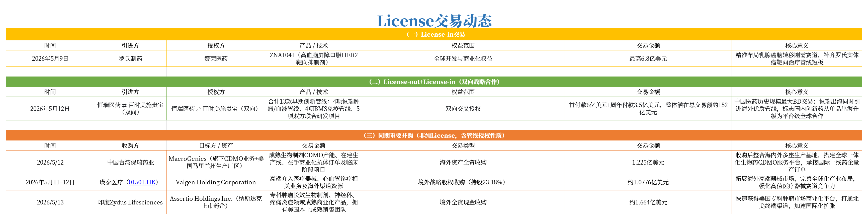Image resolution: width=868 pixels, height=220 pixels.
Task: Click the date cell 2026年5月9日
Action: click(x=50, y=59)
